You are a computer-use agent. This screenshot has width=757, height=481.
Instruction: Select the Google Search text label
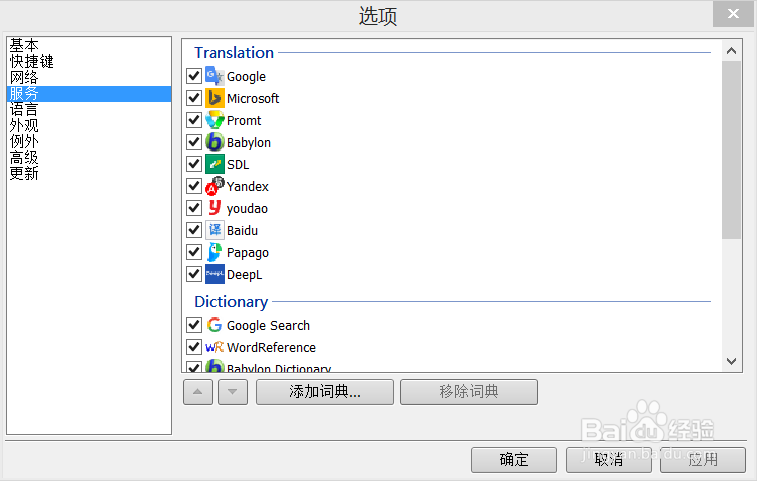(268, 325)
